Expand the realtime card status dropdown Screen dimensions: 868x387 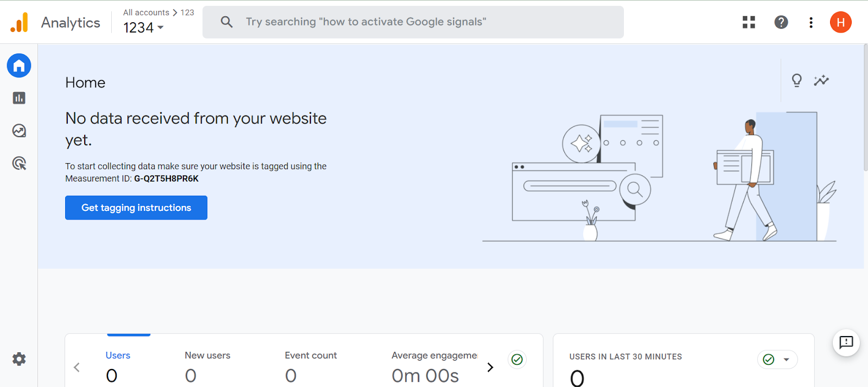pos(786,359)
